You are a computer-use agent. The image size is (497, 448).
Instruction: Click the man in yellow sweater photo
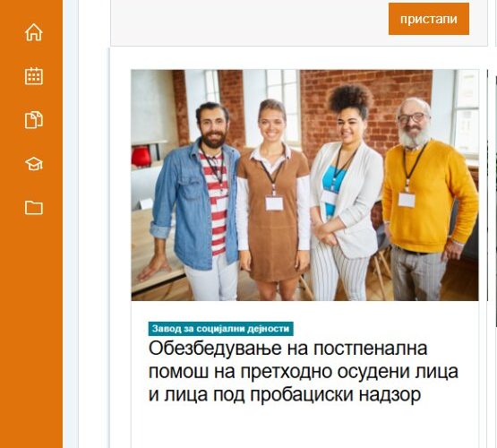coord(428,200)
